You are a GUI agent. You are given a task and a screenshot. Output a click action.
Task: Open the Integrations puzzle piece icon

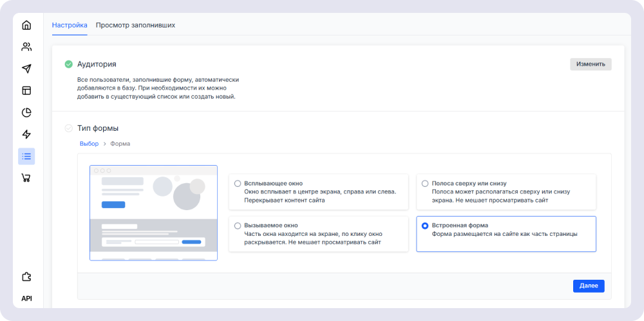click(26, 277)
